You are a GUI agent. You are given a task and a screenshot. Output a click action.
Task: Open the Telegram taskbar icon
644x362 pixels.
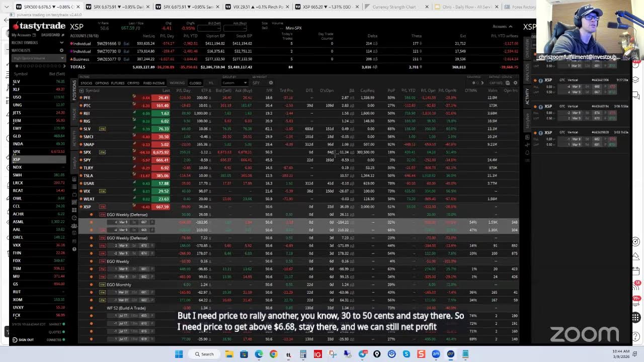(x=362, y=354)
